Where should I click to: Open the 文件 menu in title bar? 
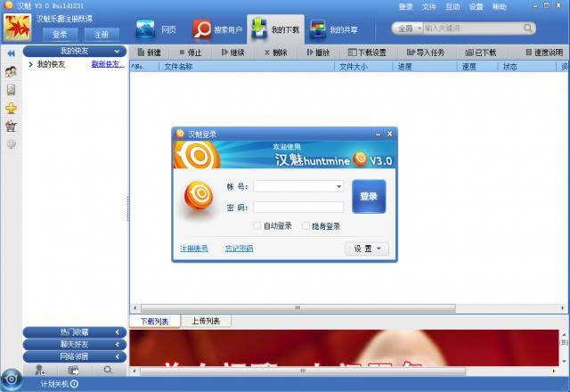(x=429, y=6)
